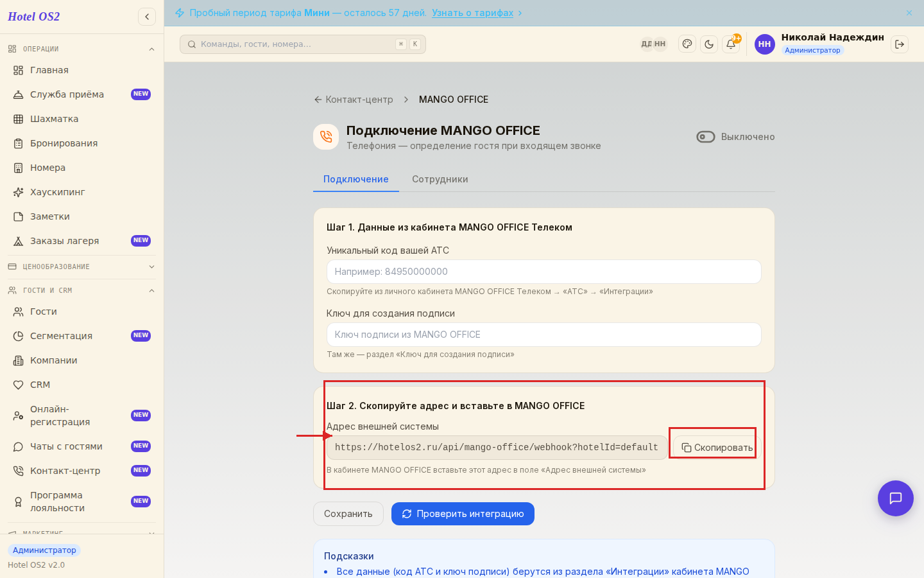This screenshot has height=578, width=924.
Task: Click the Hotel OS2 v2.0 version text
Action: (x=36, y=565)
